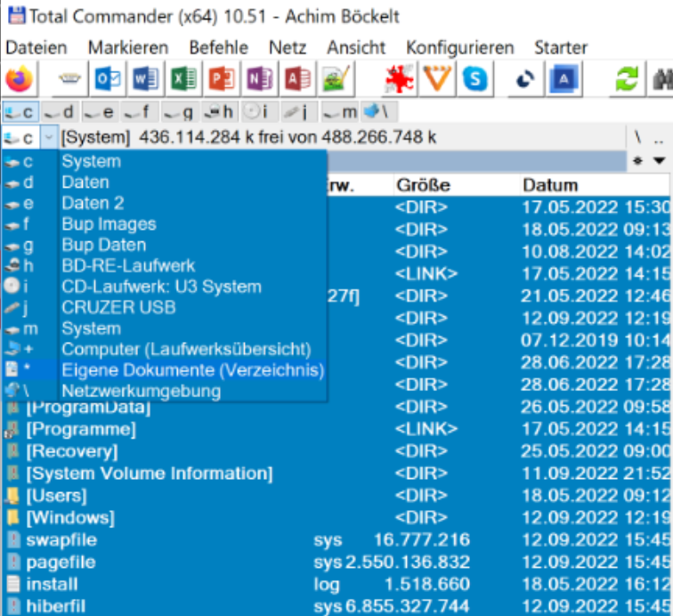Click the [Users] folder icon
Screen dimensions: 673x616
pos(12,496)
